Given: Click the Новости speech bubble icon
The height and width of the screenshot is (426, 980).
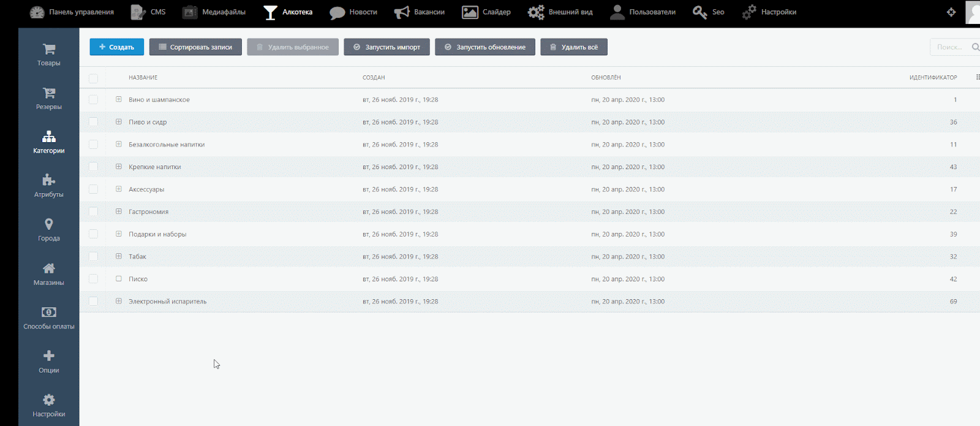Looking at the screenshot, I should (337, 13).
